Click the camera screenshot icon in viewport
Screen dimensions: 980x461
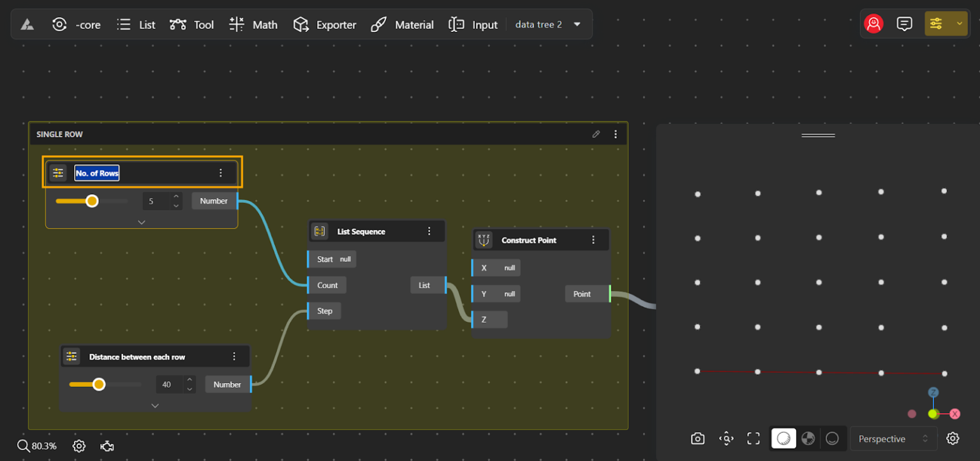tap(697, 439)
